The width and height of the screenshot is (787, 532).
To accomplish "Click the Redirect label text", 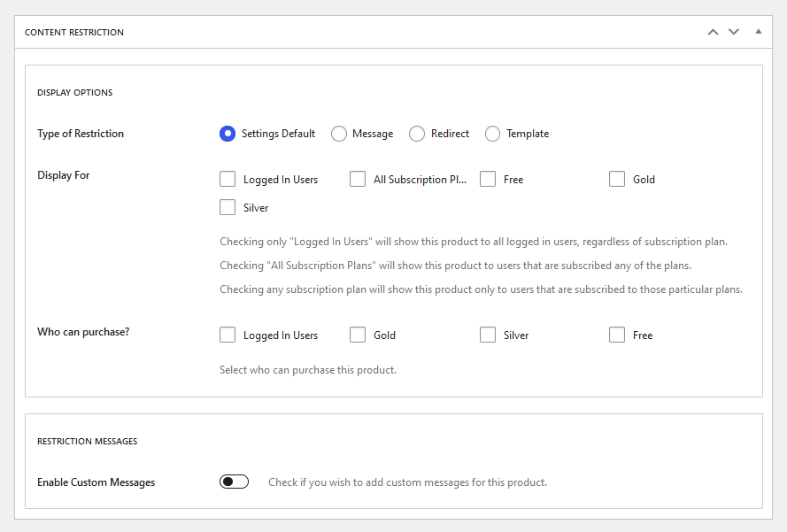I will [450, 134].
